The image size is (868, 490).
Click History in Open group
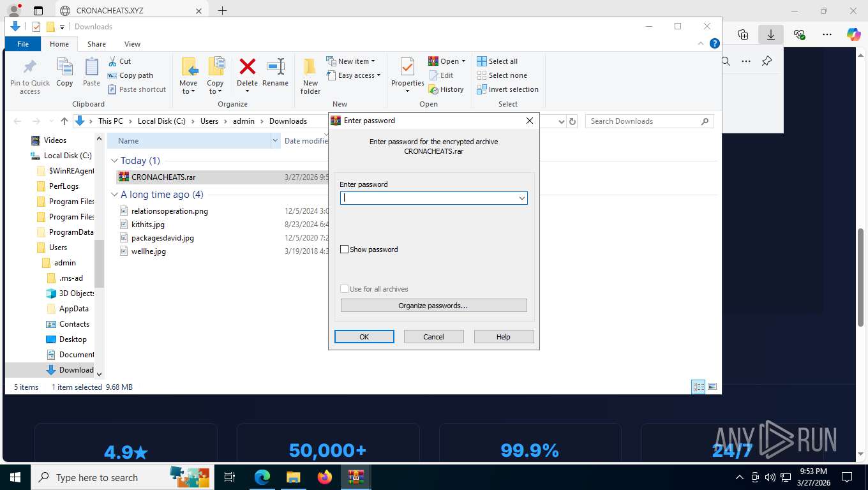(446, 89)
